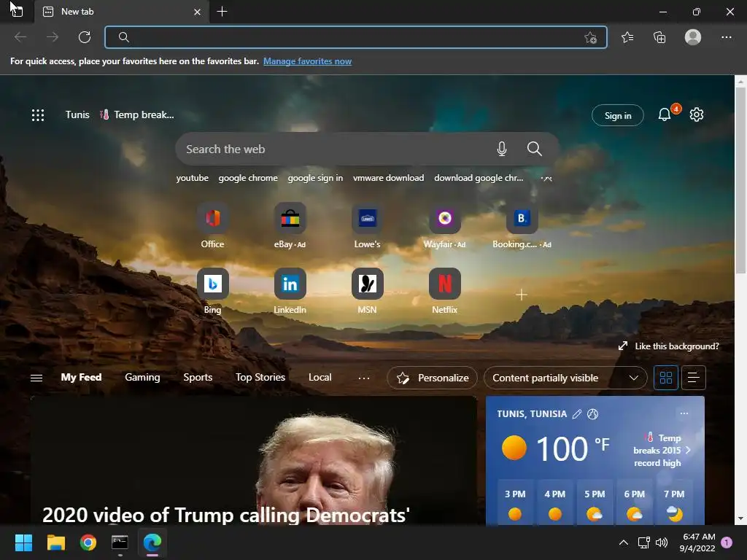Click Manage favorites now link
The width and height of the screenshot is (747, 560).
point(307,61)
